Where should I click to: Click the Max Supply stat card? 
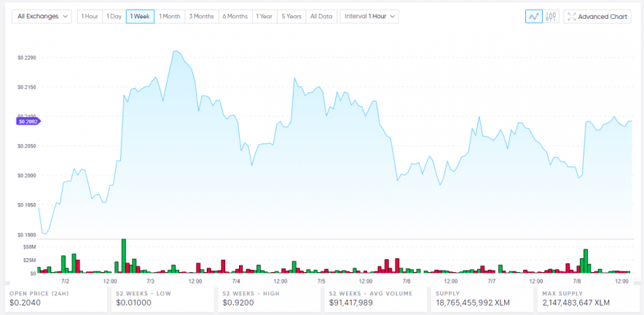point(586,298)
